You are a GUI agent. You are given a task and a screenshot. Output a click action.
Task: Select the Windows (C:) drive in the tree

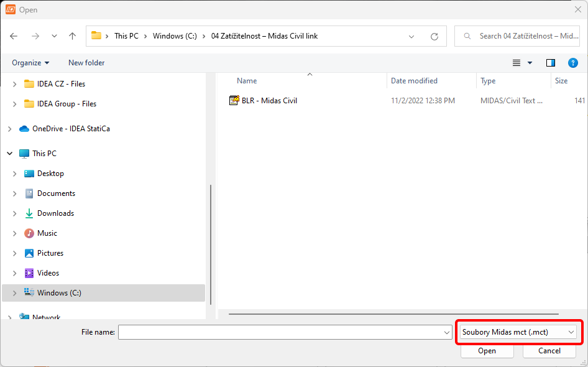pyautogui.click(x=104, y=293)
